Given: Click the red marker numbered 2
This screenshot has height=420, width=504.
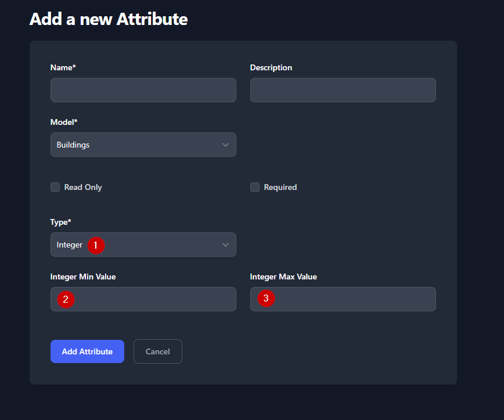Looking at the screenshot, I should pyautogui.click(x=66, y=300).
